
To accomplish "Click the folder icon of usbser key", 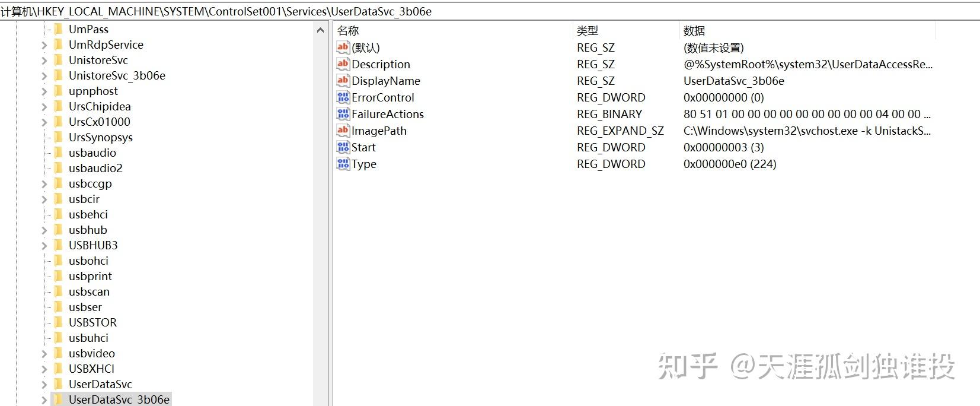I will pyautogui.click(x=58, y=307).
